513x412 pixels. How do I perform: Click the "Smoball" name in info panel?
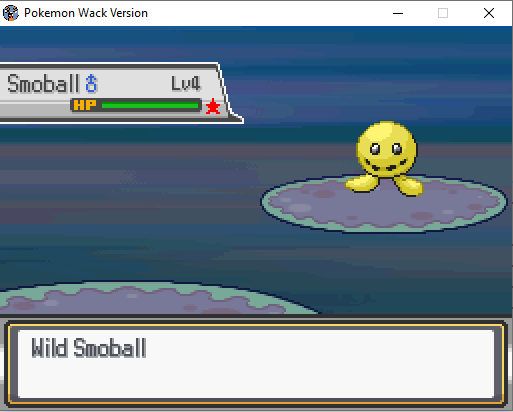(43, 83)
